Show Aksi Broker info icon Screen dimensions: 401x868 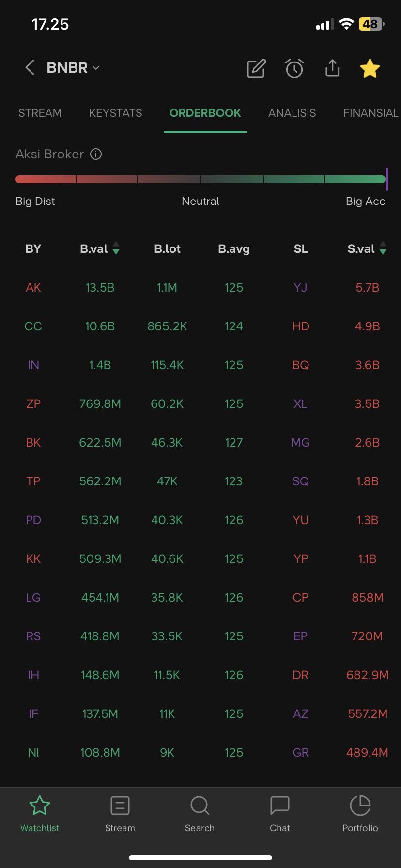96,154
